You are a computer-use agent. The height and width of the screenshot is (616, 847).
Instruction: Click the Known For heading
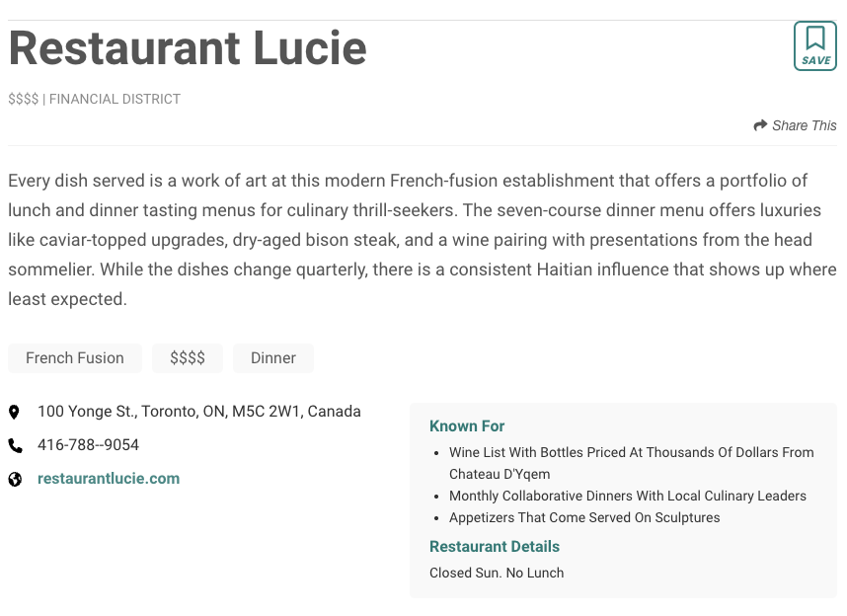pos(467,426)
